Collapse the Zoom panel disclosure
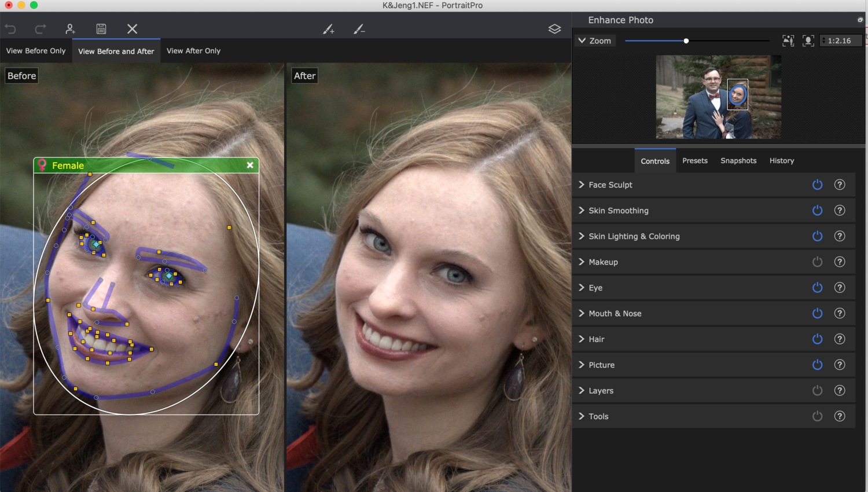This screenshot has height=492, width=868. (x=582, y=41)
